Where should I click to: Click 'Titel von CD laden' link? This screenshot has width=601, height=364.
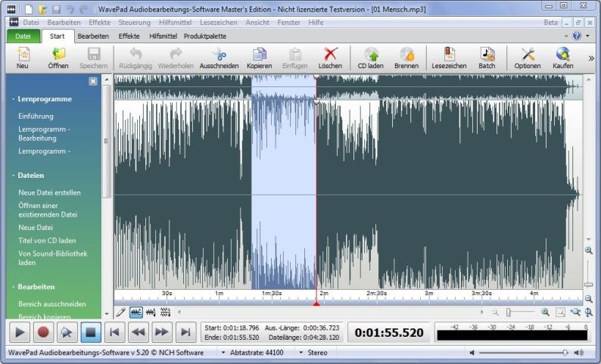tap(47, 241)
